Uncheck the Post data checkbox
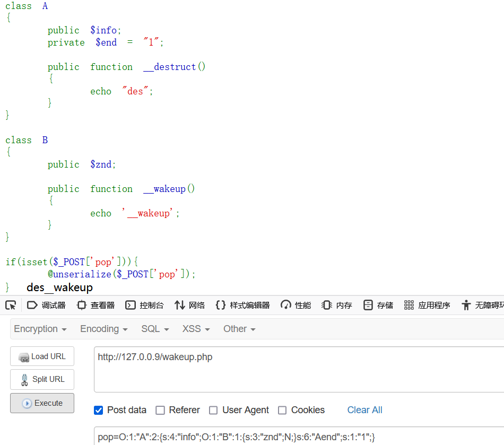This screenshot has height=445, width=504. pyautogui.click(x=98, y=411)
